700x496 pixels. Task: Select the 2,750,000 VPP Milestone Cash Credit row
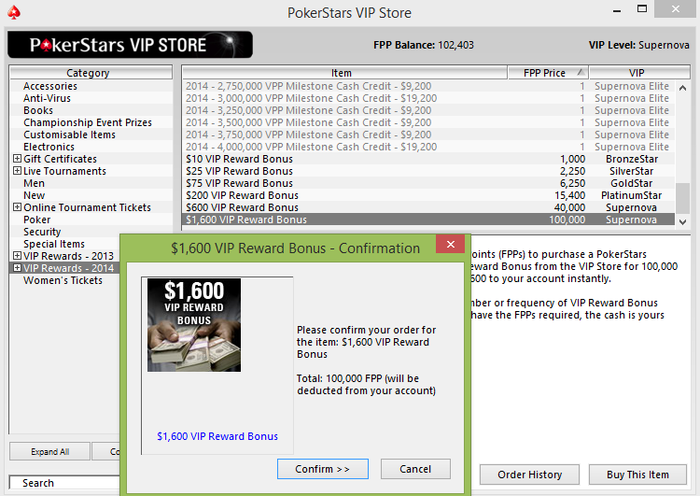tap(429, 86)
